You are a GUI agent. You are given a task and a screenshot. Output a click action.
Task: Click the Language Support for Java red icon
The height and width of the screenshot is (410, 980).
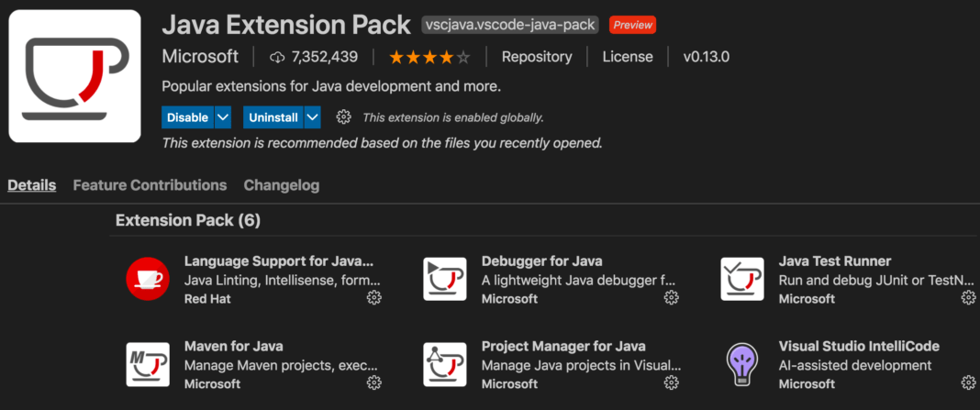148,279
